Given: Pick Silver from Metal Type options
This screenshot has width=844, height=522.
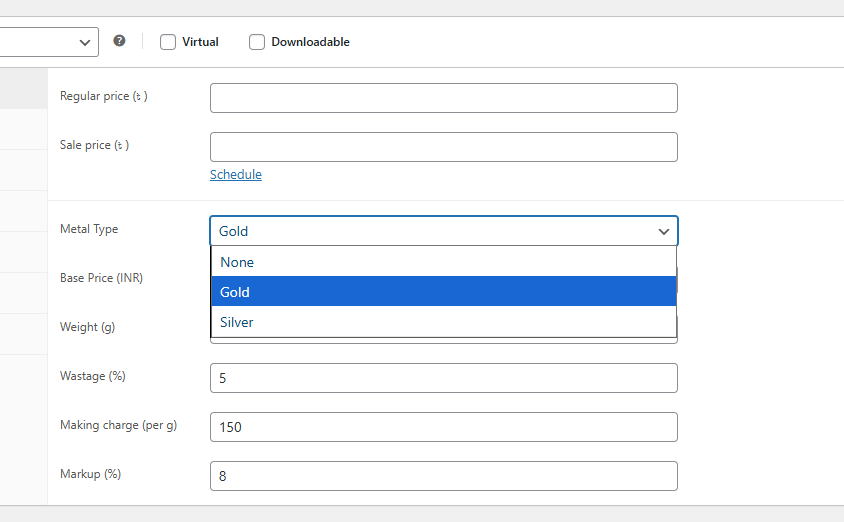Looking at the screenshot, I should click(443, 322).
